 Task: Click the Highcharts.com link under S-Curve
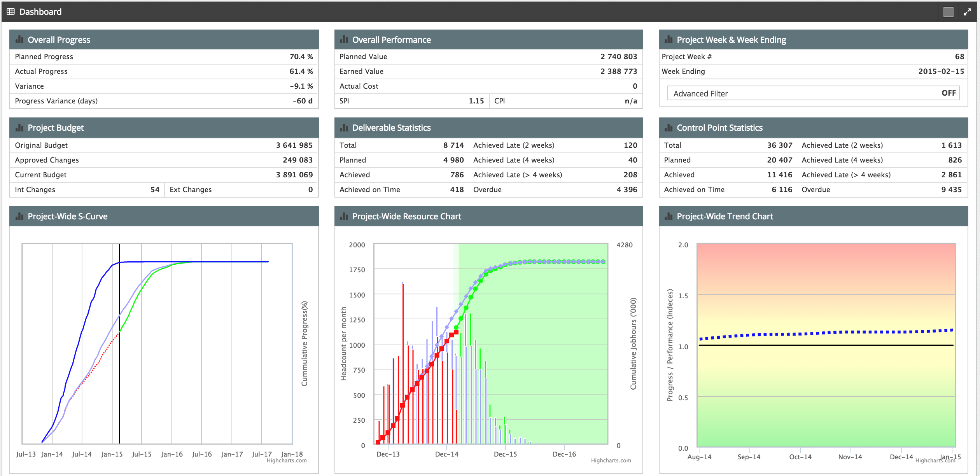tap(287, 460)
